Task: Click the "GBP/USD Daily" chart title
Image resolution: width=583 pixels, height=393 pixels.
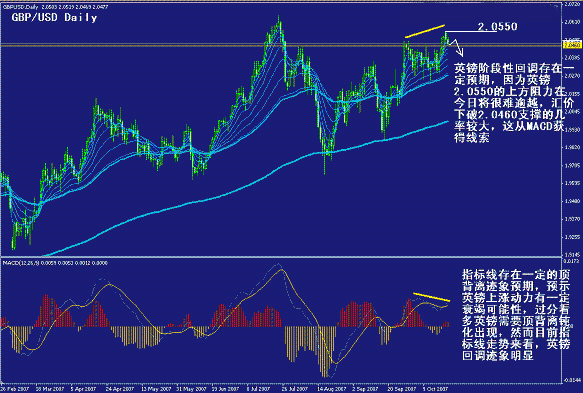Action: pyautogui.click(x=54, y=17)
